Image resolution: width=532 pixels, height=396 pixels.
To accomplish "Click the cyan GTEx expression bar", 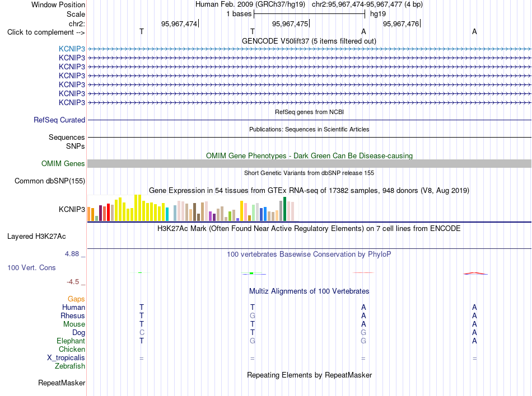I will (167, 214).
